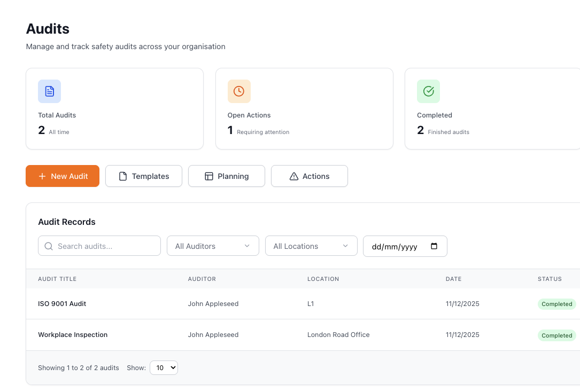Click the plus icon on New Audit
This screenshot has height=392, width=580.
pyautogui.click(x=42, y=176)
